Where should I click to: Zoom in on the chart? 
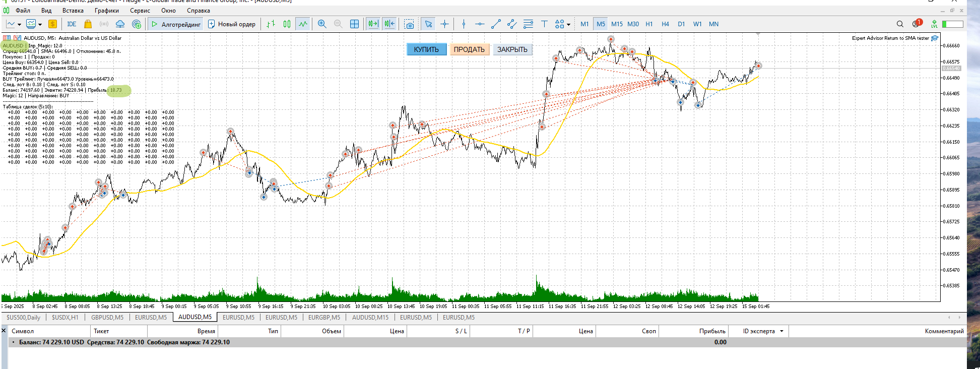coord(322,24)
